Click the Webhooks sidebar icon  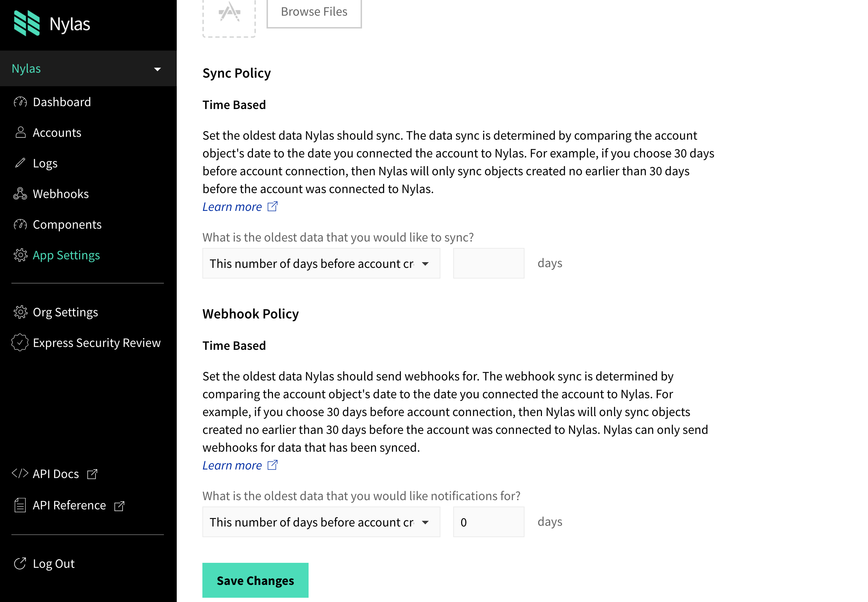point(21,193)
